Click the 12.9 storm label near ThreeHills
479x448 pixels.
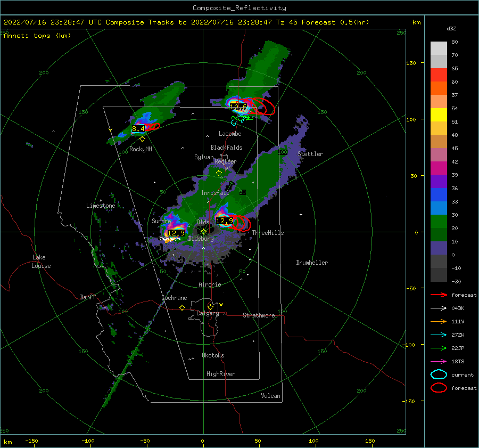225,221
